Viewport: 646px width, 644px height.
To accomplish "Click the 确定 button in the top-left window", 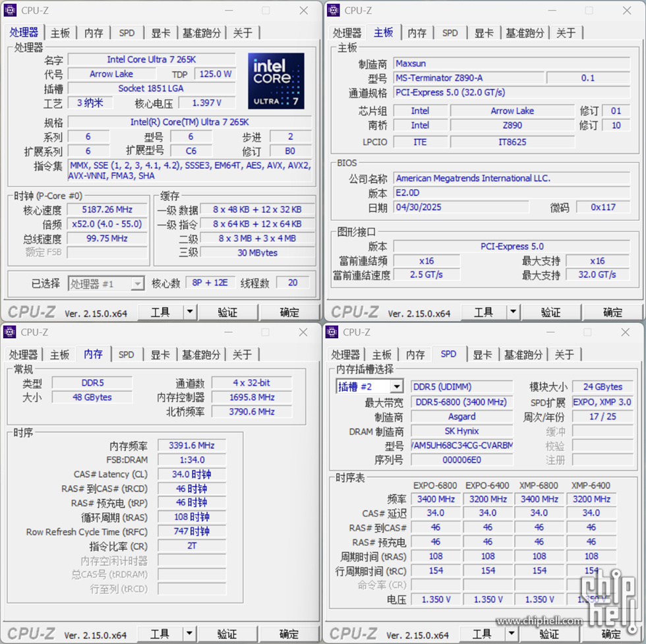I will [x=289, y=312].
